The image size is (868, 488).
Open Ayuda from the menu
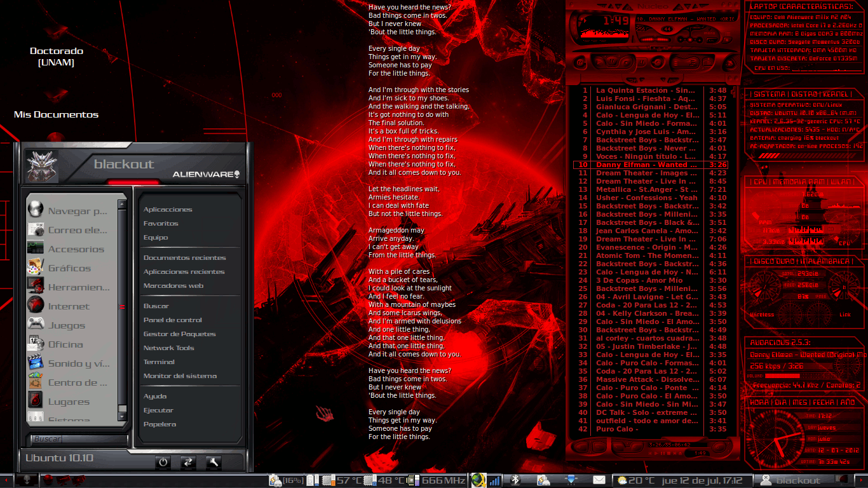pyautogui.click(x=155, y=396)
